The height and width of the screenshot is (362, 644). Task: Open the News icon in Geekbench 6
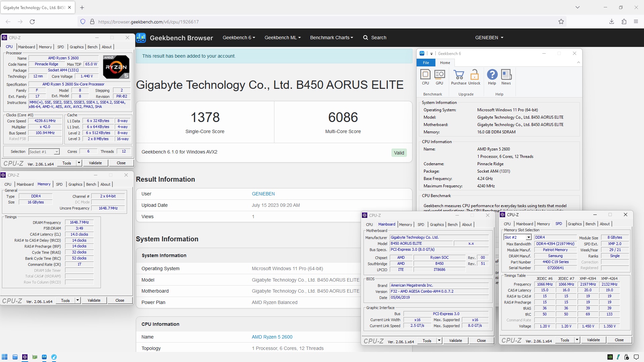click(506, 77)
